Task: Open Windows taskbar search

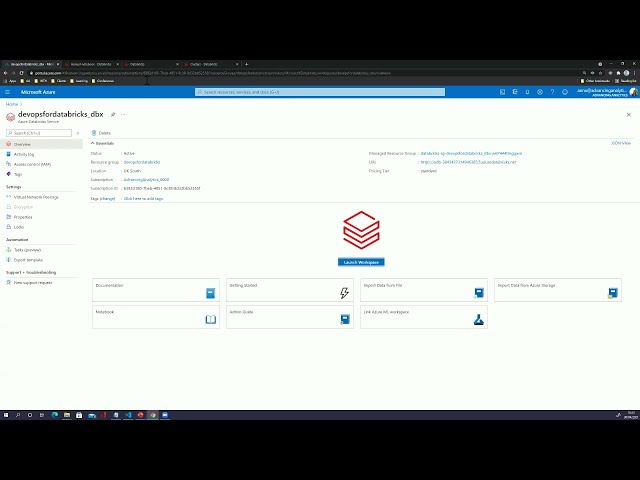Action: coord(18,415)
